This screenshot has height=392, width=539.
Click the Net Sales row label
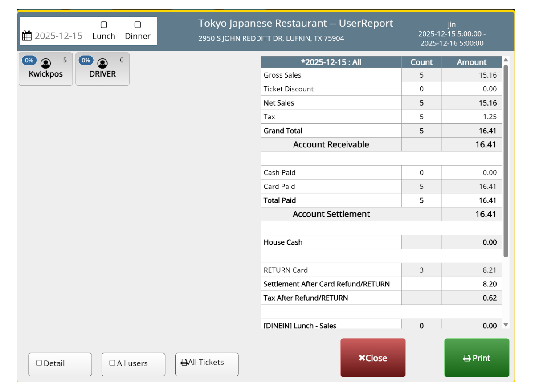[x=279, y=103]
